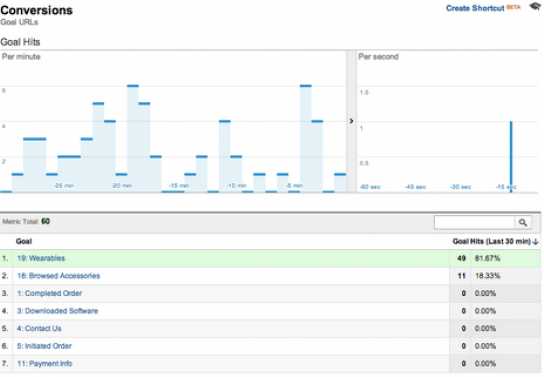This screenshot has width=544, height=377.
Task: Collapse the chart with the middle arrow
Action: 351,121
